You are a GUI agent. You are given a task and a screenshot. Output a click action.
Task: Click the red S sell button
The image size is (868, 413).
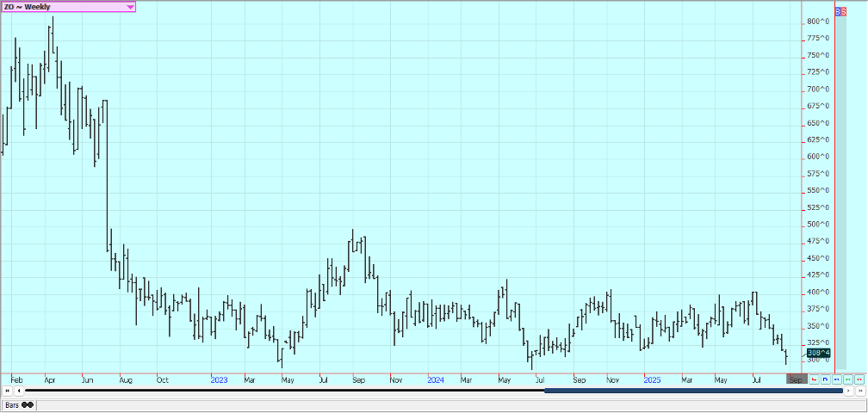tap(844, 11)
